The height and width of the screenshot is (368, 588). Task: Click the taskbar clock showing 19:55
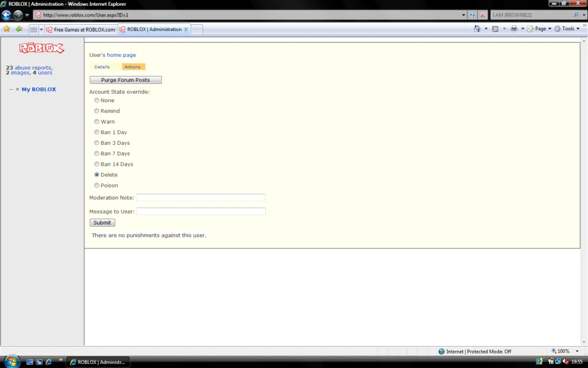[577, 362]
